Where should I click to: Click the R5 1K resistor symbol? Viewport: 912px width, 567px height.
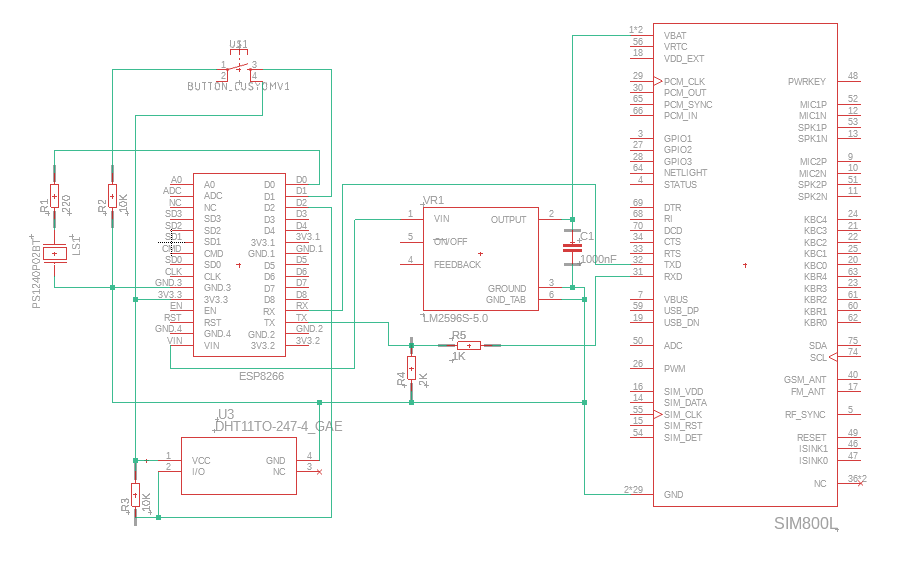click(x=461, y=345)
